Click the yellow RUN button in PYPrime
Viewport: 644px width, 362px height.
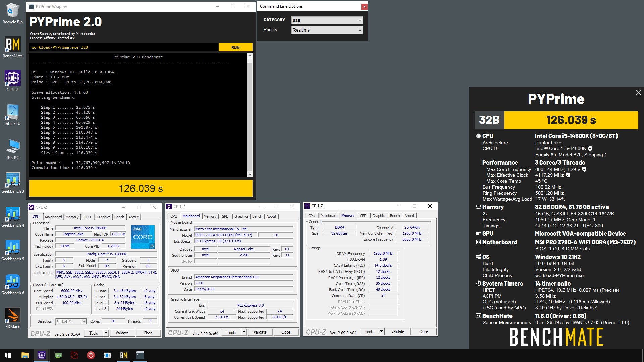tap(235, 47)
